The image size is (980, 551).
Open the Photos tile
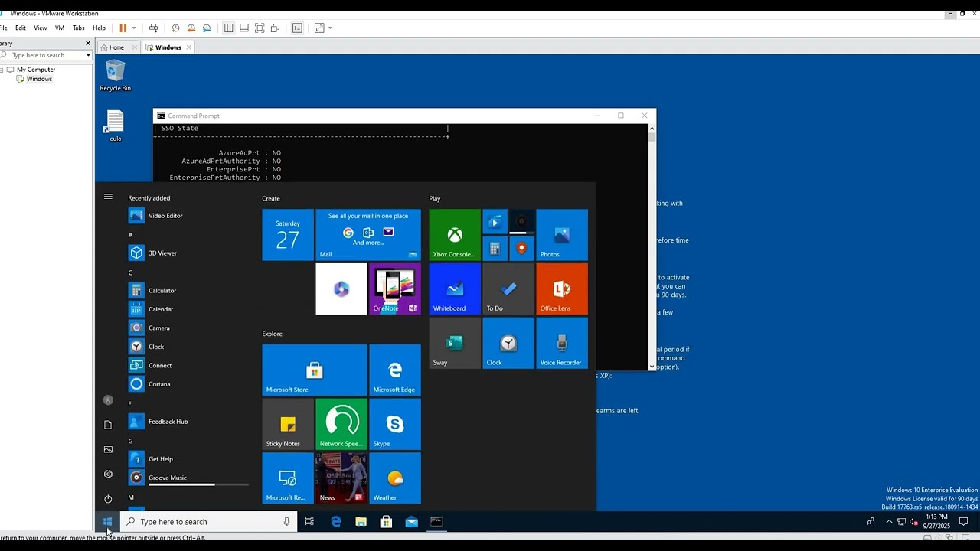pos(562,235)
